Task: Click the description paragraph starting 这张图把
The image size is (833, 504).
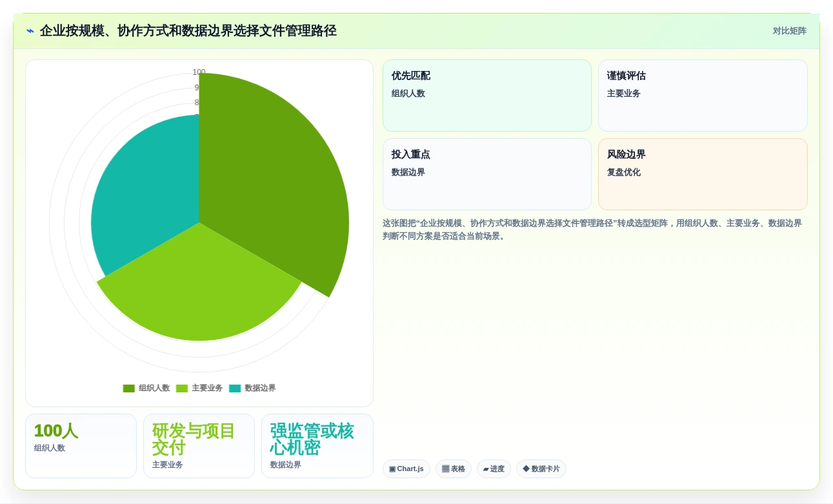Action: pyautogui.click(x=592, y=230)
